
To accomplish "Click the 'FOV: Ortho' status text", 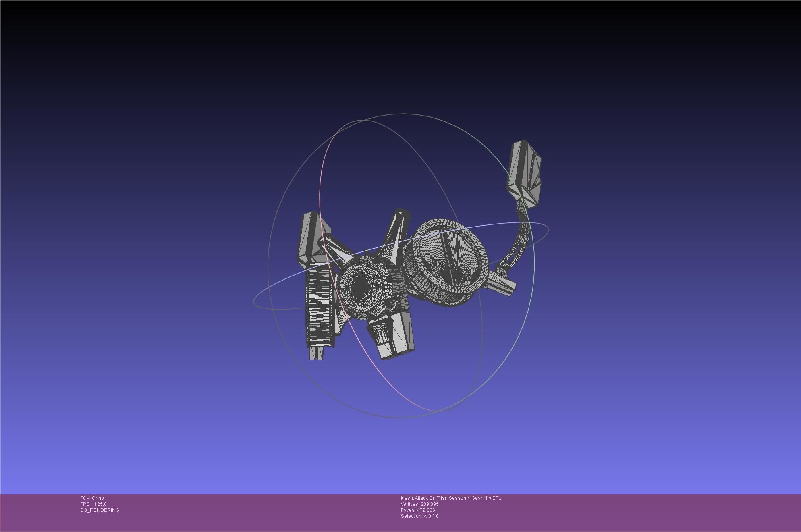I will tap(92, 498).
